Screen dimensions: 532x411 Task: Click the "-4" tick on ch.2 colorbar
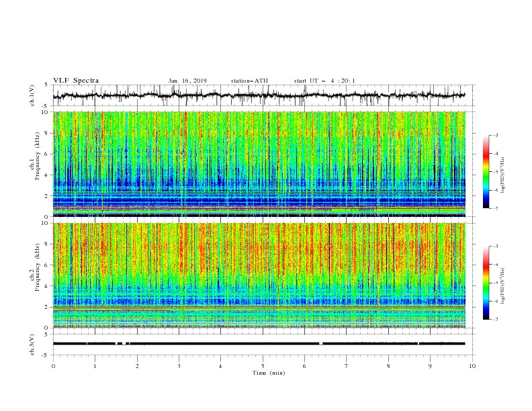point(495,265)
